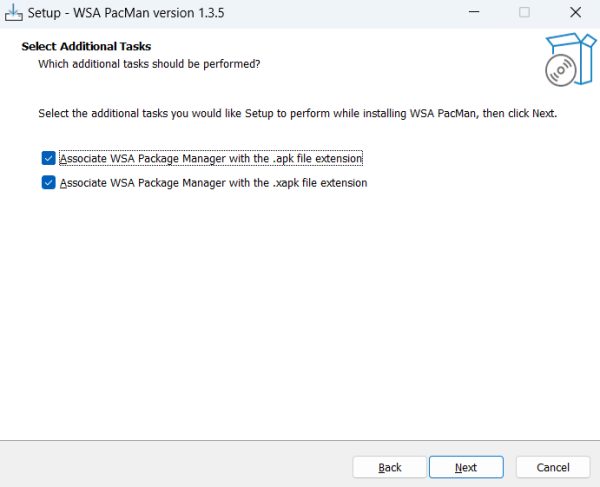This screenshot has height=487, width=600.
Task: Toggle the .apk association by its label text
Action: (x=210, y=158)
